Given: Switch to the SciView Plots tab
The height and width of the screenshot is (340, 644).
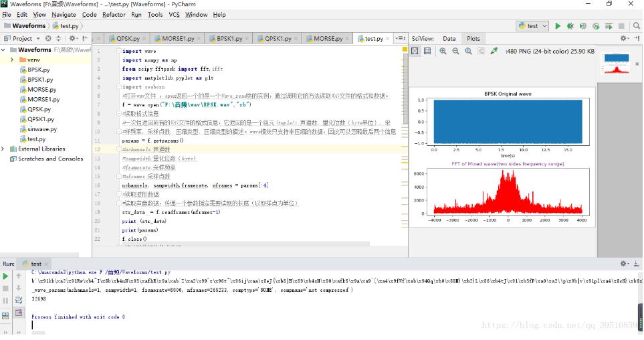Looking at the screenshot, I should tap(473, 38).
